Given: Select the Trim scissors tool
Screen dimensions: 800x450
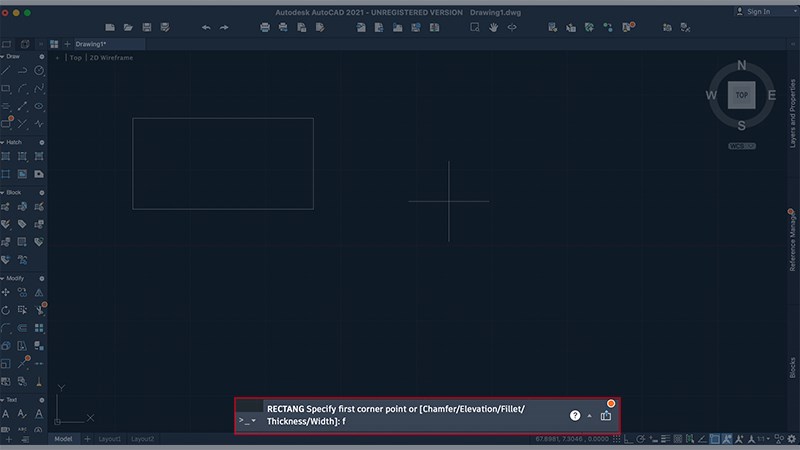Looking at the screenshot, I should pos(39,310).
